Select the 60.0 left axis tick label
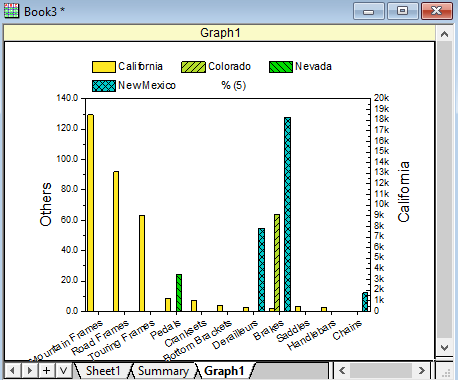 coord(69,220)
